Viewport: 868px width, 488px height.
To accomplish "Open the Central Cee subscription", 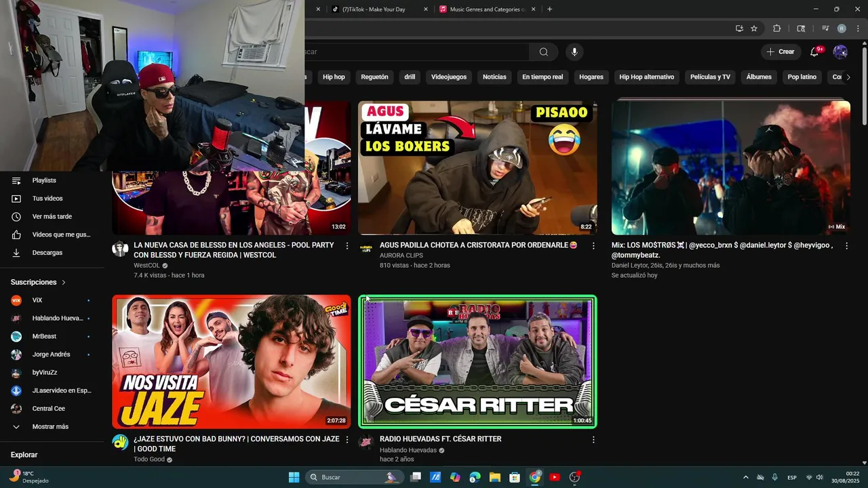I will (53, 409).
